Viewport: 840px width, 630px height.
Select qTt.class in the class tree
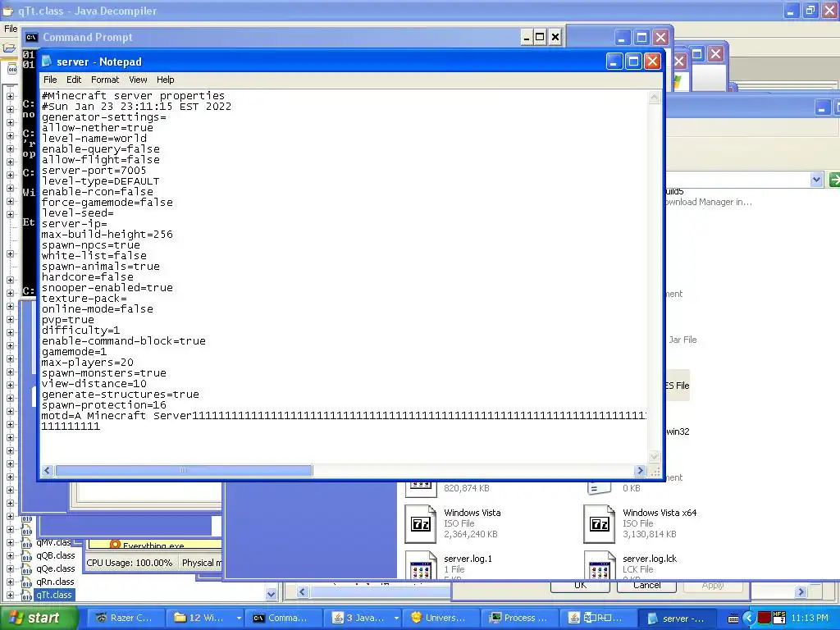point(54,595)
